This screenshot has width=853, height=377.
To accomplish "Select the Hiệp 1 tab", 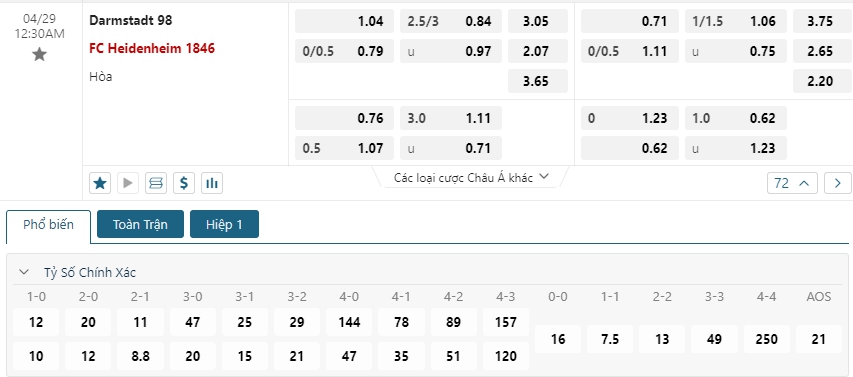I will coord(224,224).
